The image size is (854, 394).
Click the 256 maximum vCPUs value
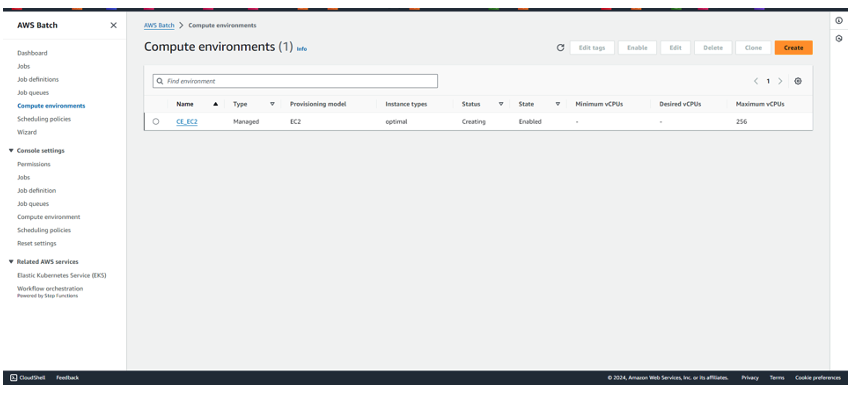(741, 122)
